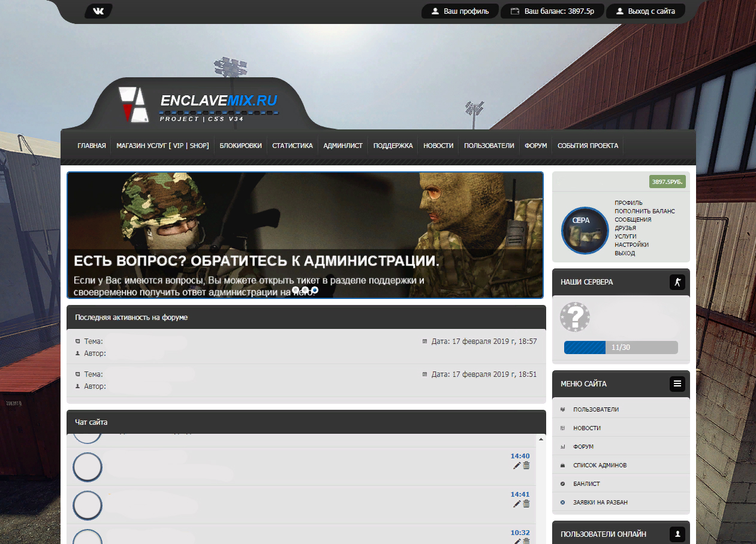Click the Пользователи онлайн panel title
The width and height of the screenshot is (756, 544).
tap(603, 534)
